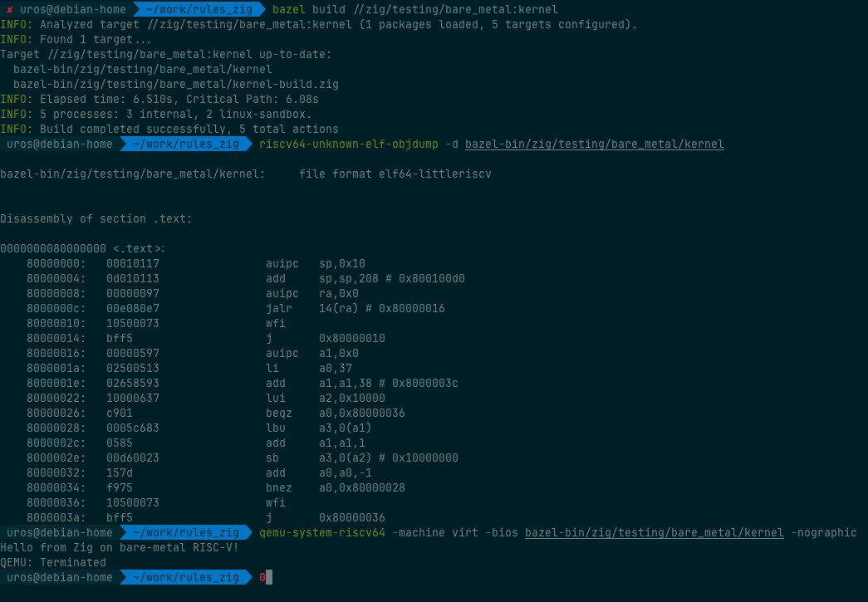Click the 'add a1,a1,1' instruction
Image resolution: width=868 pixels, height=602 pixels.
point(315,443)
